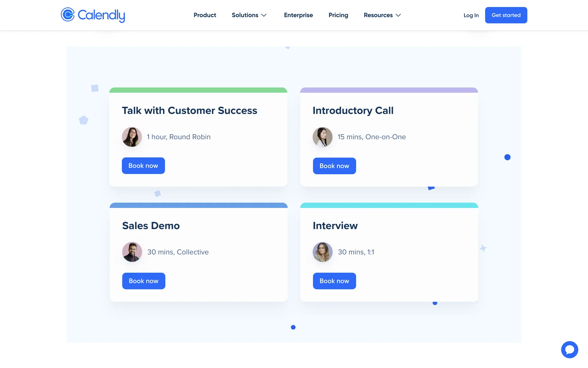Book the Sales Demo meeting
The width and height of the screenshot is (588, 368).
coord(144,281)
